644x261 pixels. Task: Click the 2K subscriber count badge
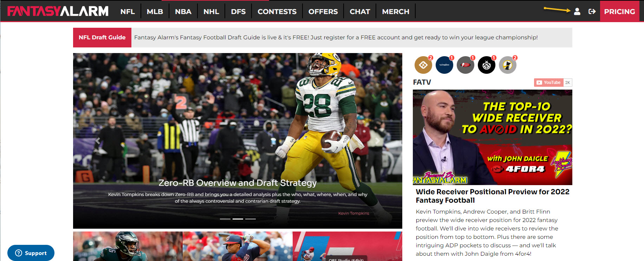click(568, 83)
